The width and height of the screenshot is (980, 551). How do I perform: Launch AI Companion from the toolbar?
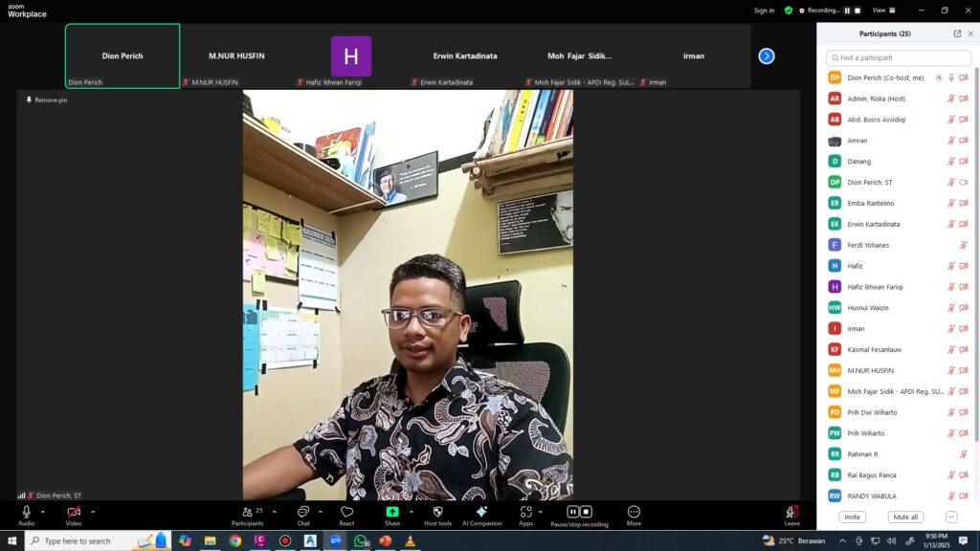point(481,513)
